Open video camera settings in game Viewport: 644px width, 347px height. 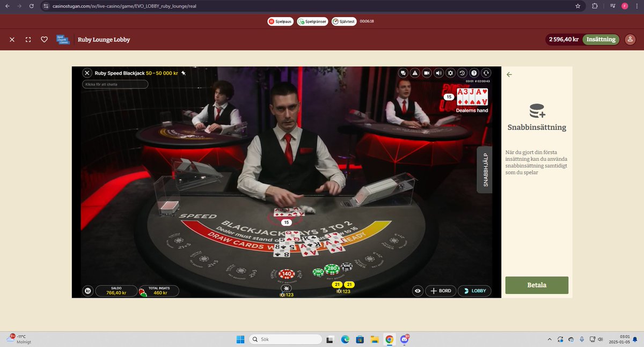(x=427, y=73)
